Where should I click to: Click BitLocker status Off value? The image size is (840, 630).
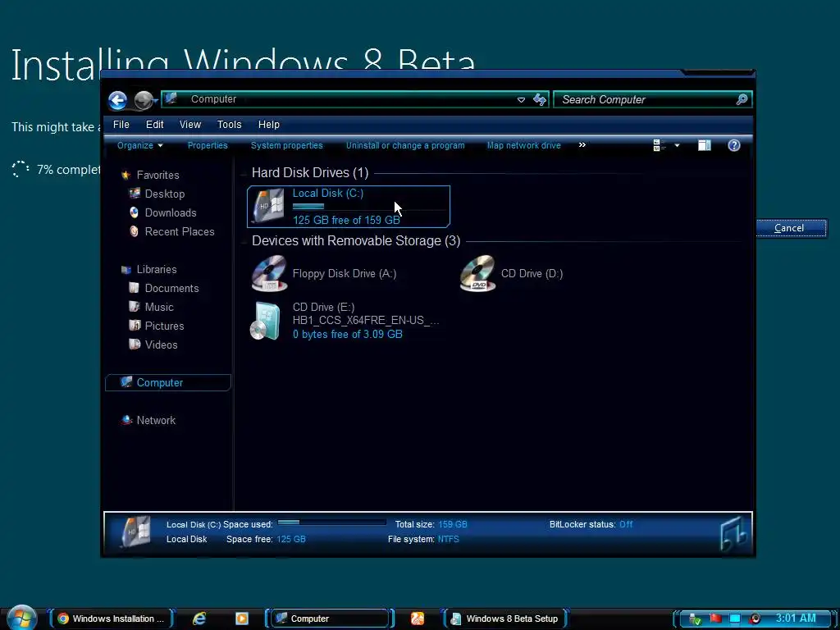626,524
